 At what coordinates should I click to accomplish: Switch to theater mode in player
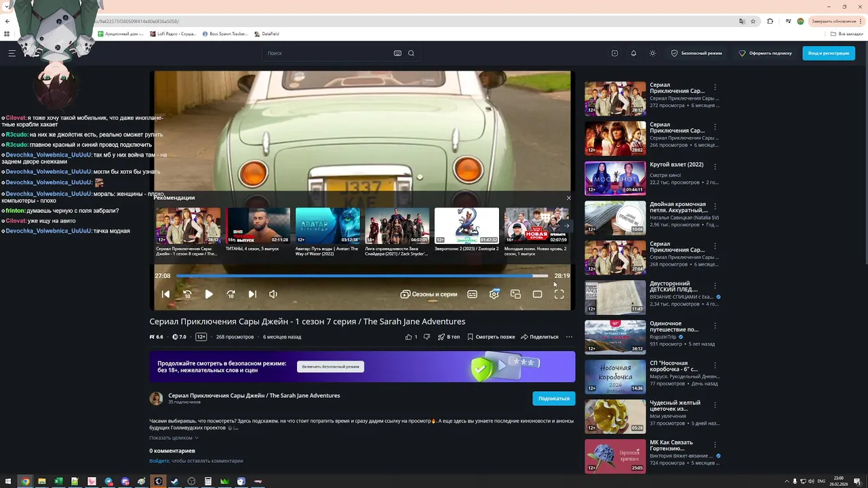pos(537,294)
